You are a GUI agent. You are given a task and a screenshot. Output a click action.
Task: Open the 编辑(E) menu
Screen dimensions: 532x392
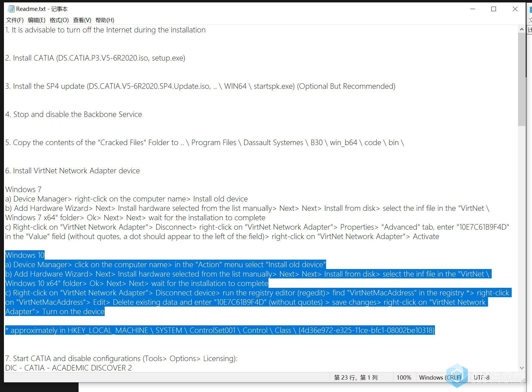[x=37, y=20]
